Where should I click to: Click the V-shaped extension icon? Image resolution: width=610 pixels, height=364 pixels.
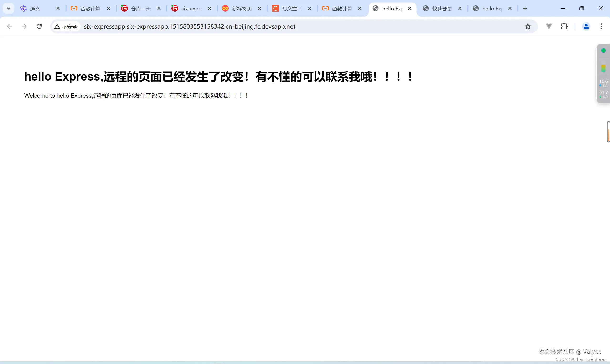(549, 26)
